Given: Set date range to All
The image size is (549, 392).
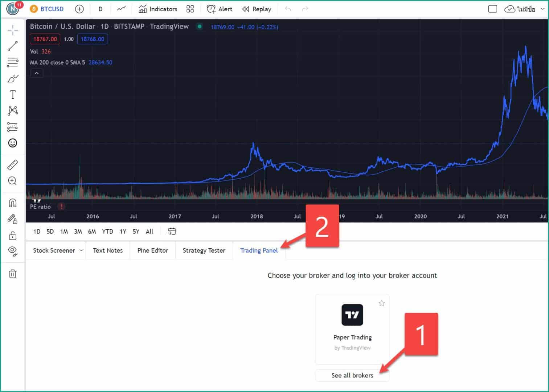Looking at the screenshot, I should click(149, 232).
